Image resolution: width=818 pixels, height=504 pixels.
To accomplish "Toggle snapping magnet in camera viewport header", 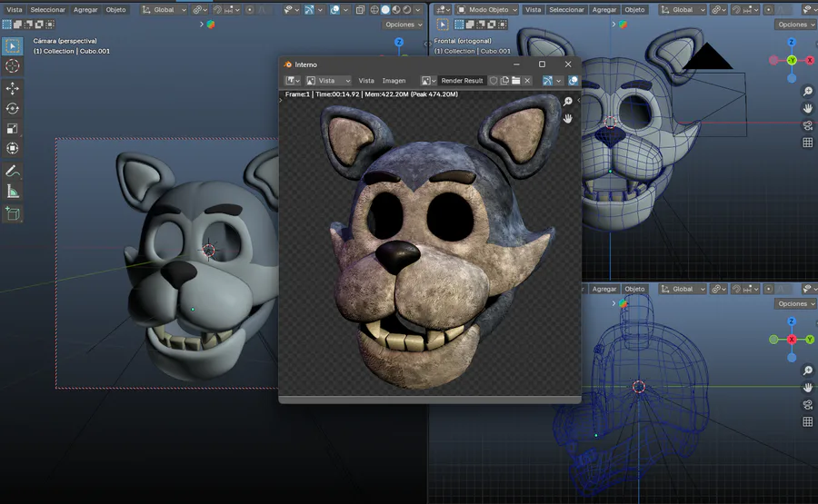I will pyautogui.click(x=217, y=9).
